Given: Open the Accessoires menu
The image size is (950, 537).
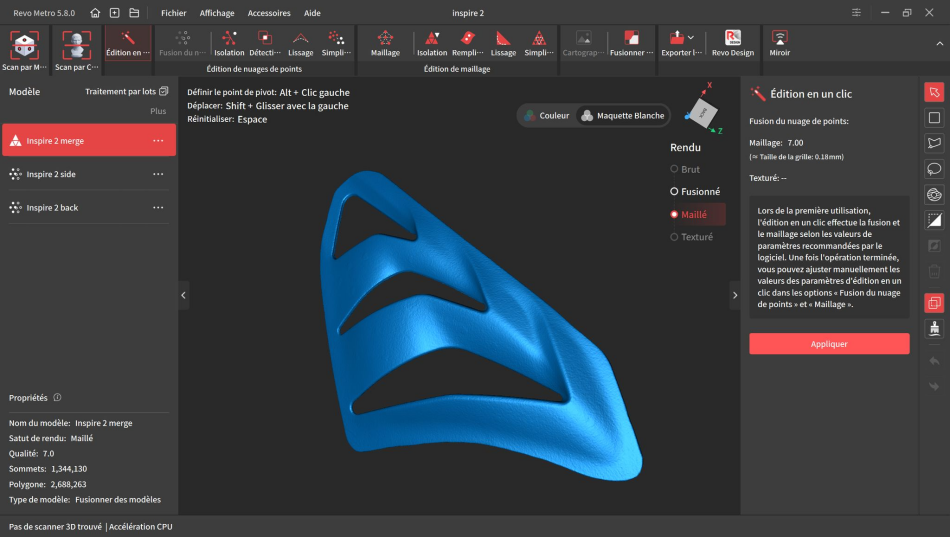Looking at the screenshot, I should click(x=269, y=13).
